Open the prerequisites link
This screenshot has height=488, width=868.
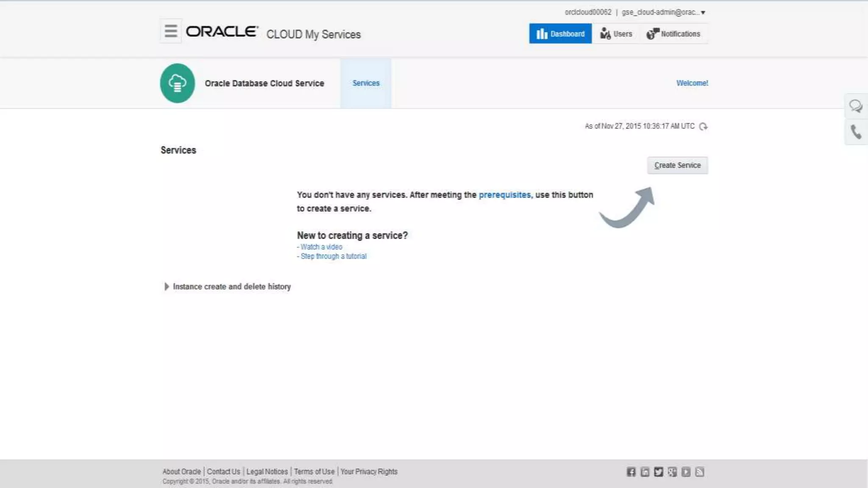pyautogui.click(x=504, y=195)
